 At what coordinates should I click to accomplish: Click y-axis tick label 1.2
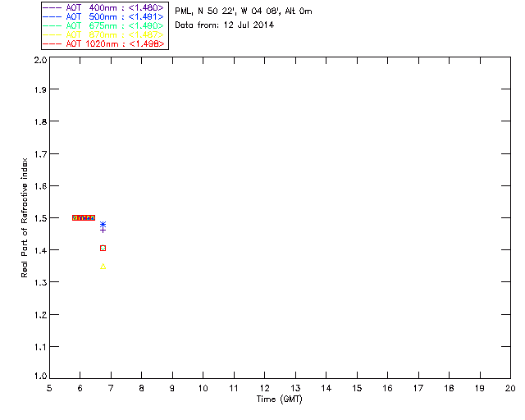pyautogui.click(x=40, y=315)
